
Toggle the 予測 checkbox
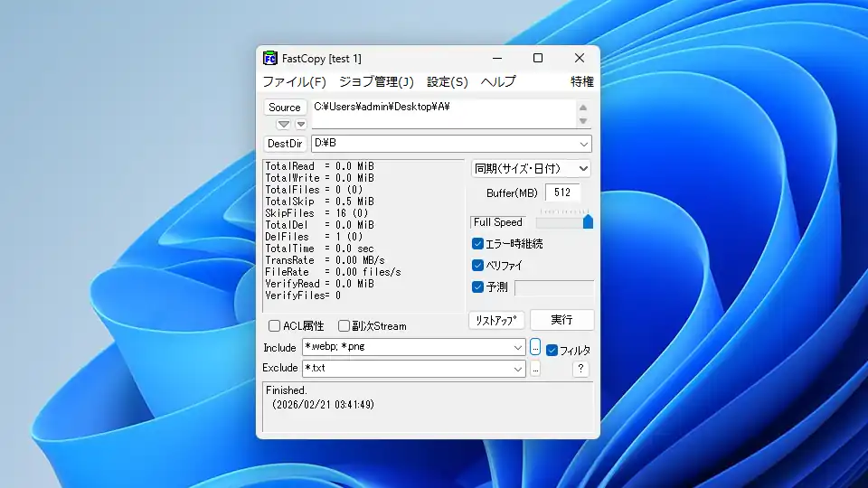coord(477,286)
